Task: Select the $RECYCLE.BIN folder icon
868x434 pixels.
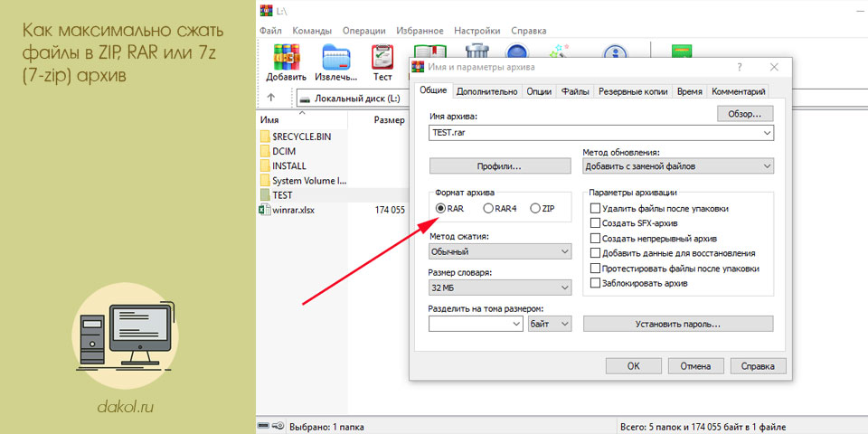Action: (265, 137)
